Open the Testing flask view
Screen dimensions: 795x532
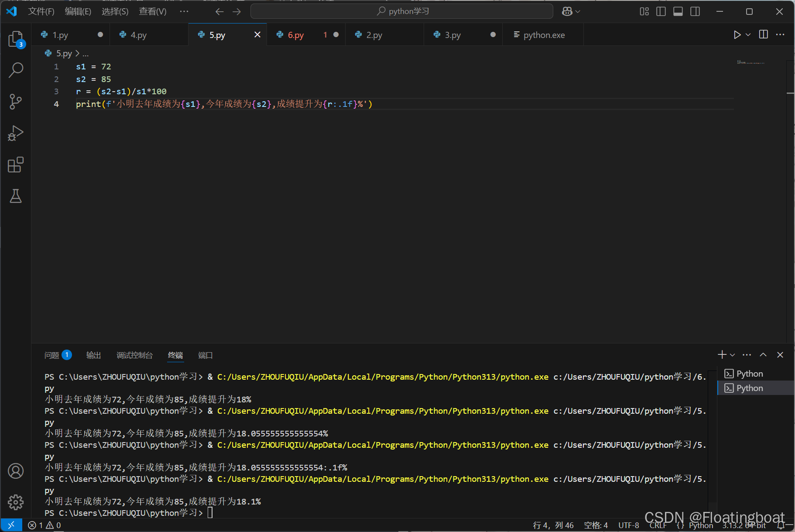[x=16, y=196]
